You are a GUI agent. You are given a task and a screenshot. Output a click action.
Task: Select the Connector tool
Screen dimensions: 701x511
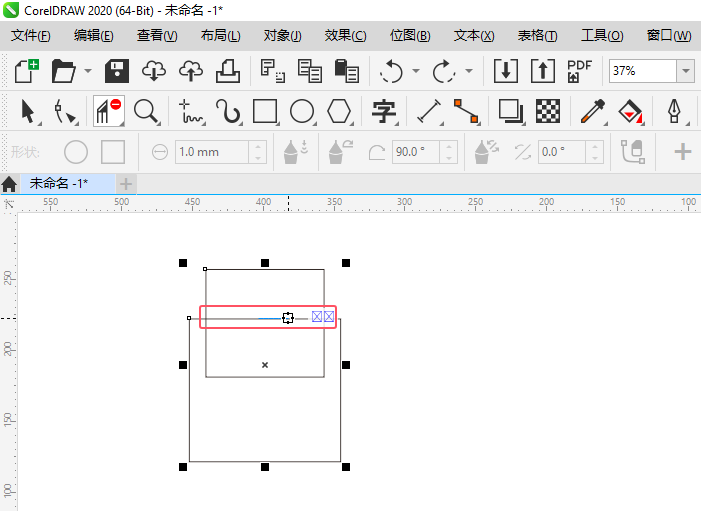[x=466, y=111]
